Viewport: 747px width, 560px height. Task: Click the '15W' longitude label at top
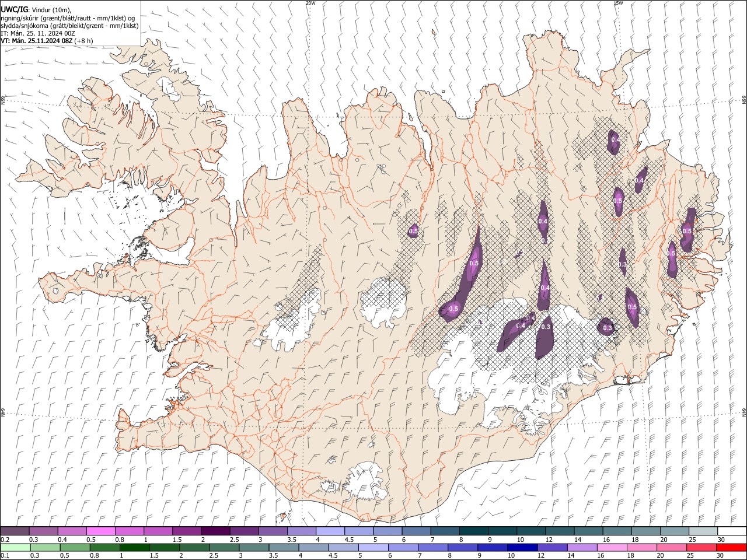tap(618, 3)
